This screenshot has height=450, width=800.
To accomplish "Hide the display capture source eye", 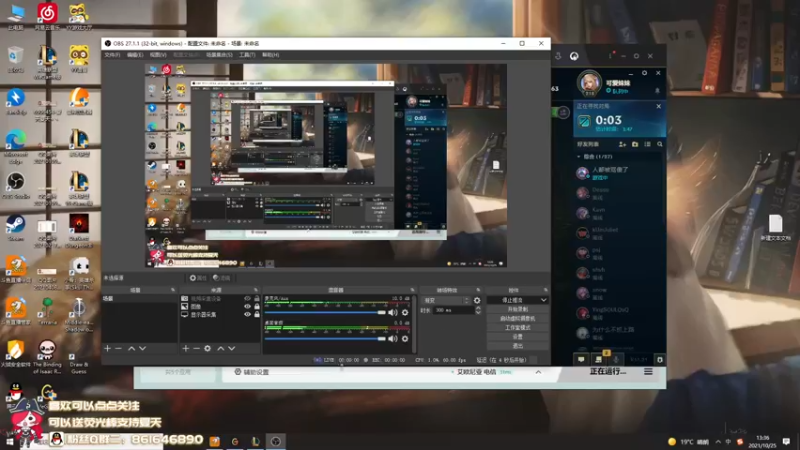I will pyautogui.click(x=247, y=314).
